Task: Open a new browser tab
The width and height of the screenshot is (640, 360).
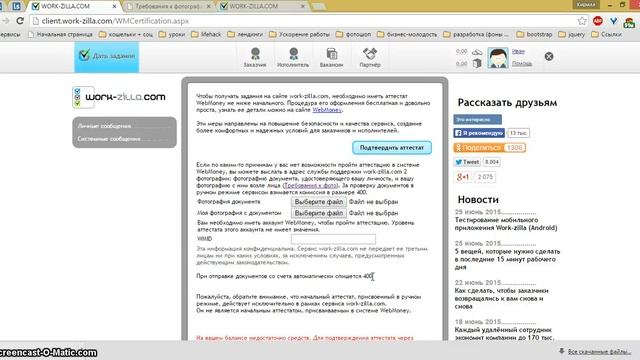Action: pos(319,6)
